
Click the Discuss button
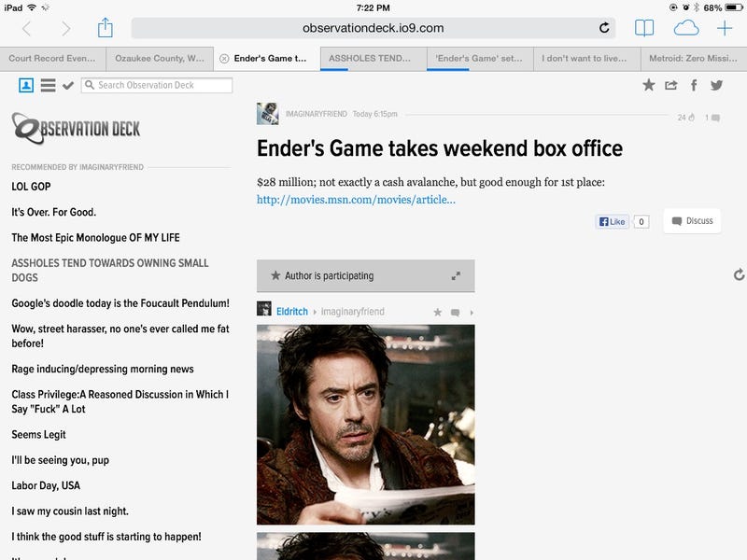(692, 221)
